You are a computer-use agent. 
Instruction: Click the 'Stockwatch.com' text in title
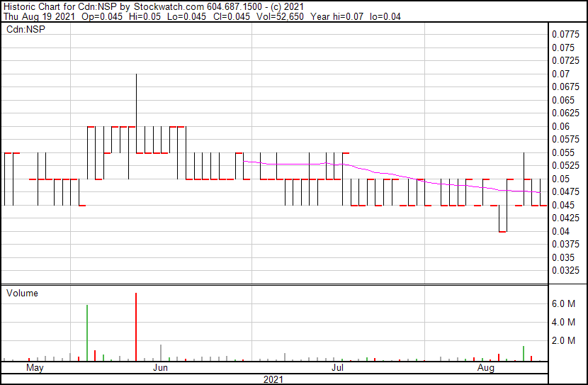pos(169,7)
